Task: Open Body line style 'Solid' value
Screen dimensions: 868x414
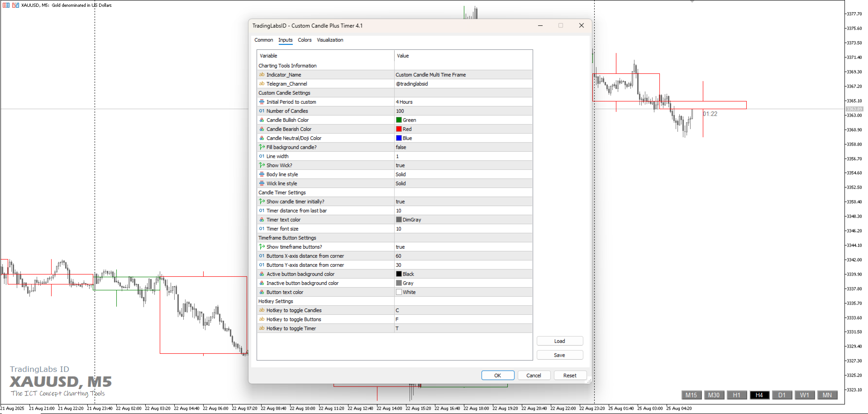Action: (463, 174)
